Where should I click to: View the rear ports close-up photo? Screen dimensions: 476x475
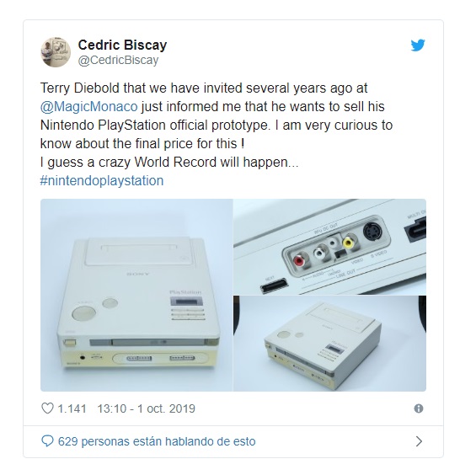point(329,247)
